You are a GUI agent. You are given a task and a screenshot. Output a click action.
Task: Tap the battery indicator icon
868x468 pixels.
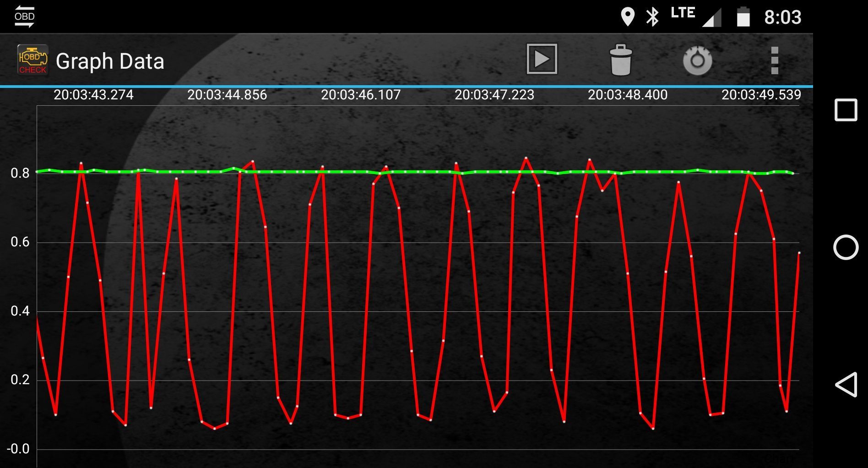tap(743, 17)
